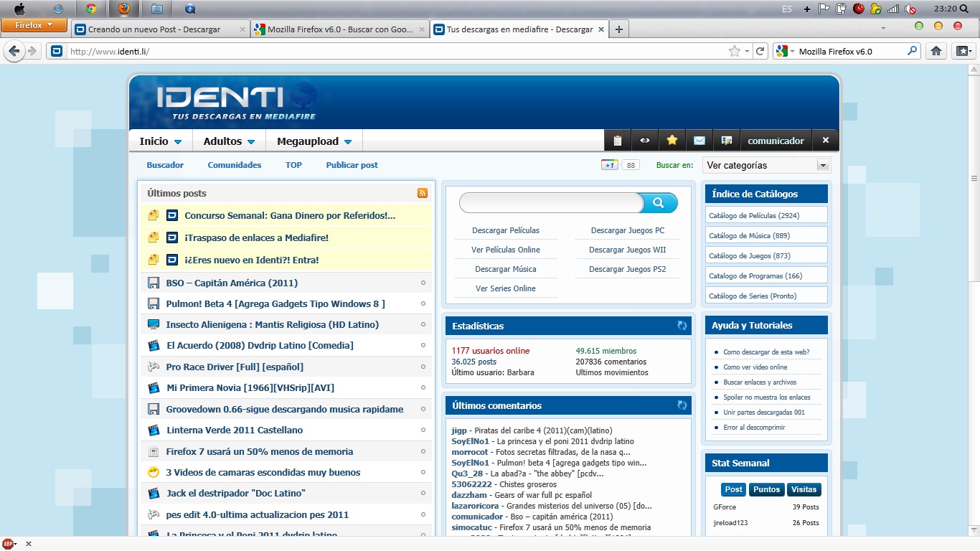The image size is (980, 551).
Task: Open Ver Series Online link
Action: (x=506, y=288)
